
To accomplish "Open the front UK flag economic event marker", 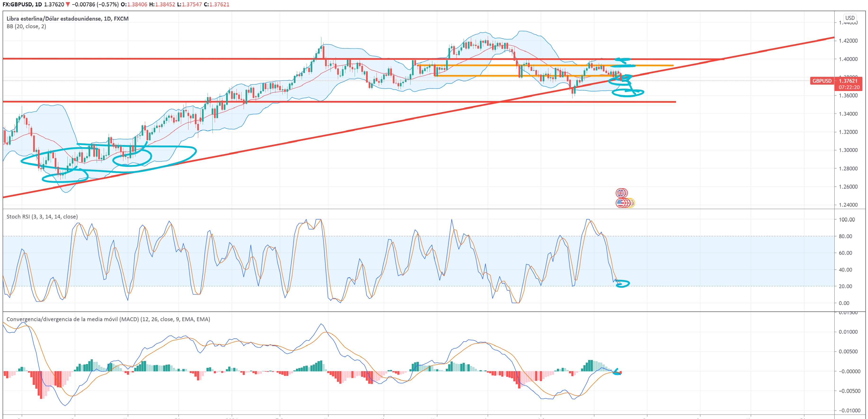I will click(x=620, y=193).
